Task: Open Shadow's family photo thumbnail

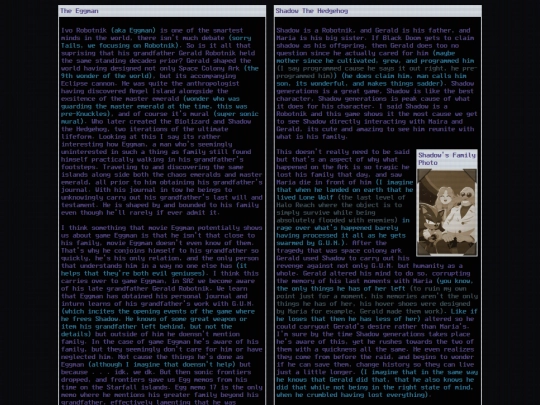Action: 447,212
